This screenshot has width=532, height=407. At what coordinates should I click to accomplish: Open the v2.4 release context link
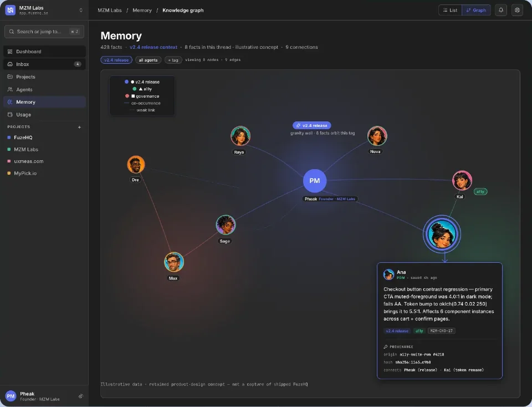pyautogui.click(x=154, y=47)
